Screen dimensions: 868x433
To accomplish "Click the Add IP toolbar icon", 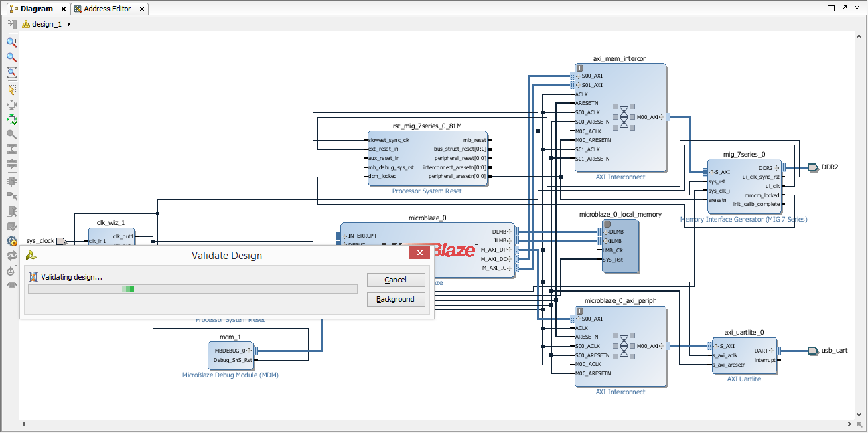I will (11, 181).
